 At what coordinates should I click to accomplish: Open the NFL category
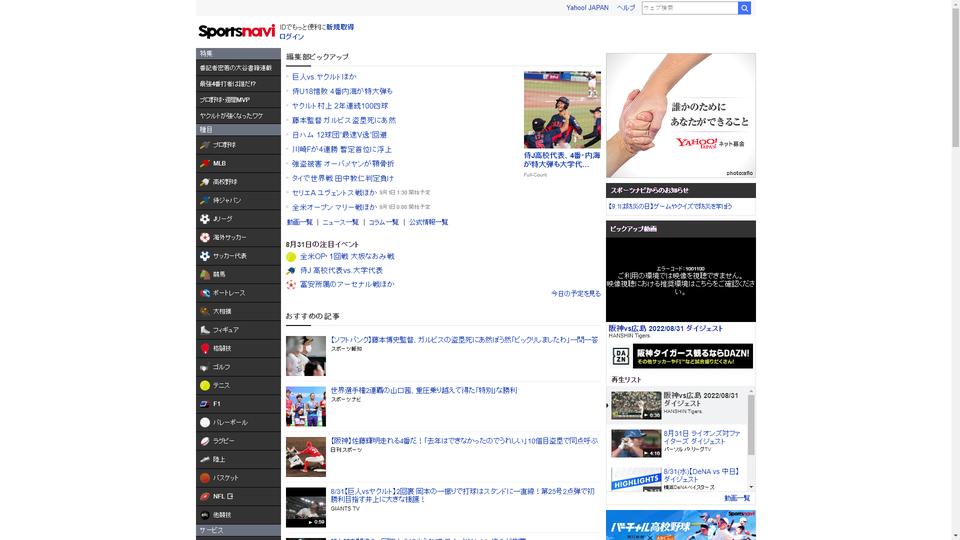point(238,496)
